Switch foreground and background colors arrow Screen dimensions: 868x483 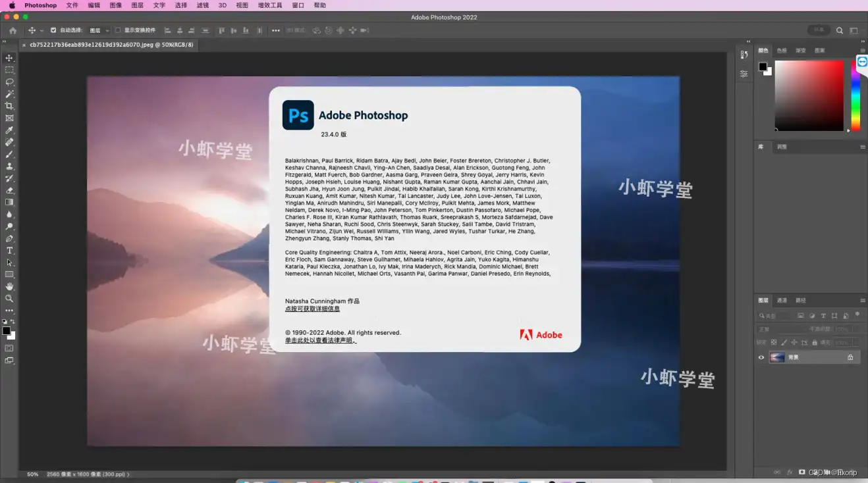click(13, 322)
